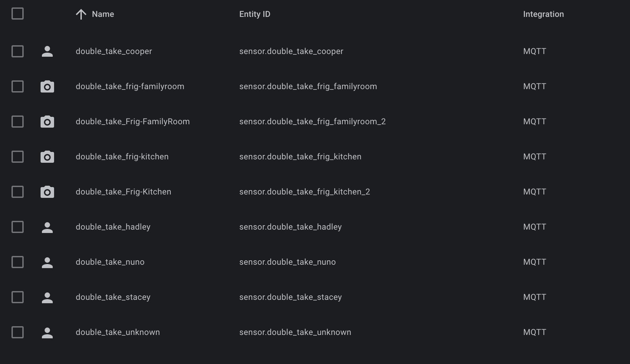This screenshot has height=364, width=630.
Task: Click the person icon for double_take_unknown
Action: tap(47, 332)
